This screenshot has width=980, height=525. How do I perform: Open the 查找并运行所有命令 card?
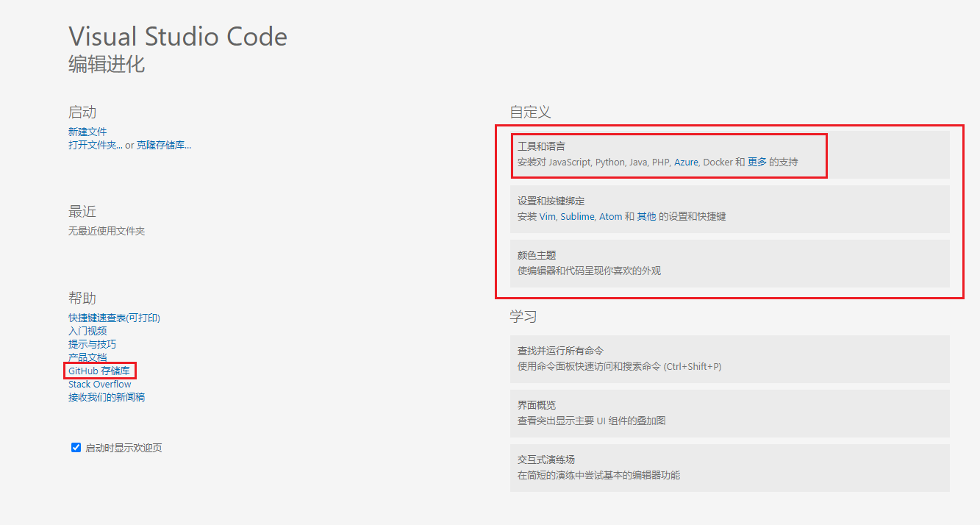pos(730,359)
